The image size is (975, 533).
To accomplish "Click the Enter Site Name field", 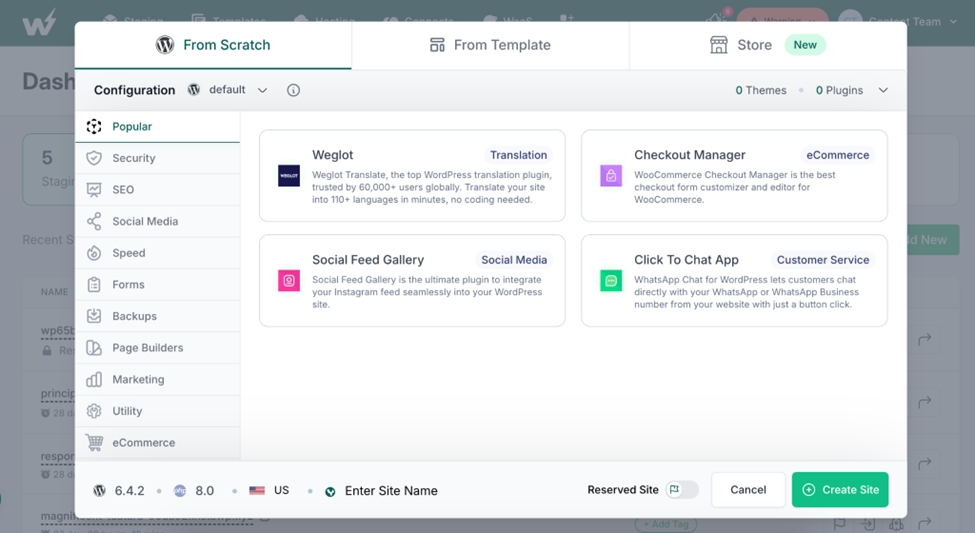I will tap(391, 491).
